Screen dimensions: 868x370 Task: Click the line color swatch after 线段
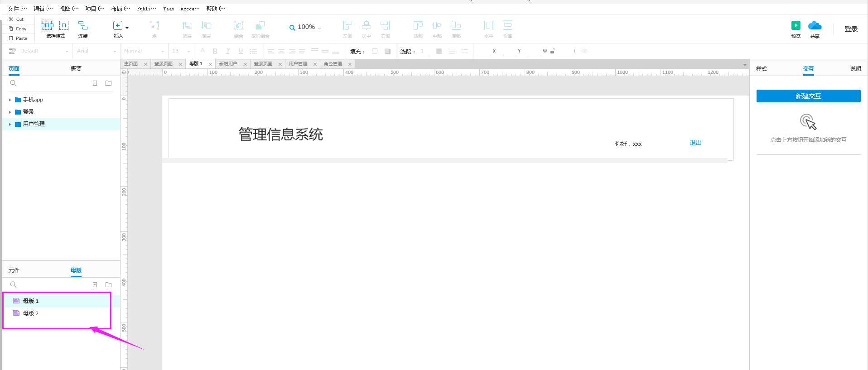tap(439, 51)
